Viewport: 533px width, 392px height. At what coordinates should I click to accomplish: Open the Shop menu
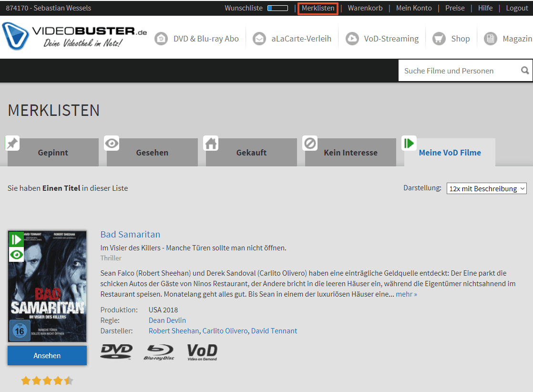click(x=460, y=39)
